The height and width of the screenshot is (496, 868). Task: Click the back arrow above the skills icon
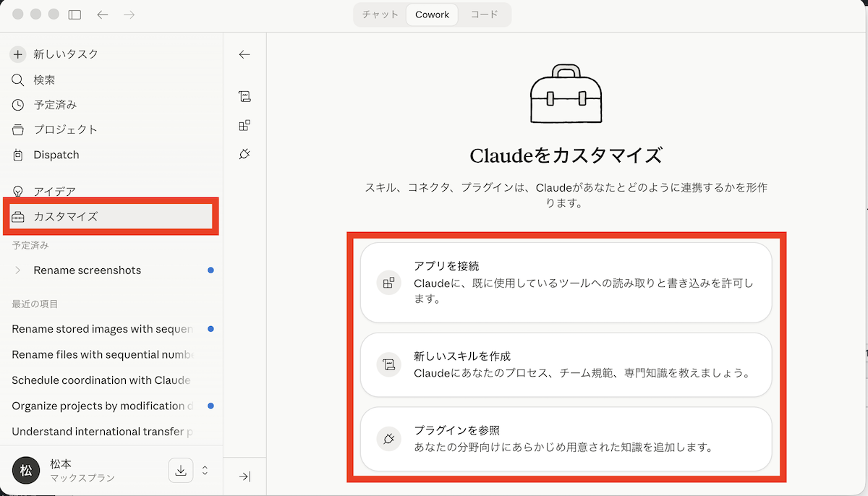(x=244, y=55)
